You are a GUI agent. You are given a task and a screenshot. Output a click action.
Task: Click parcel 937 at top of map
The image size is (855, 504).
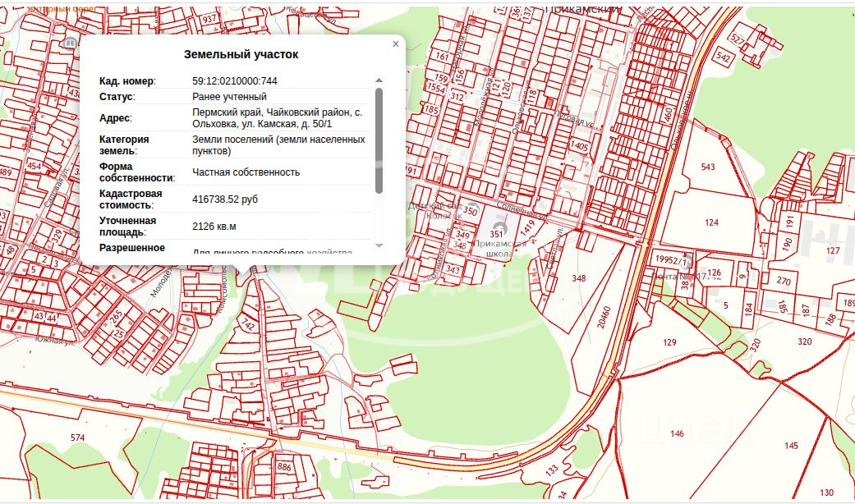(209, 18)
